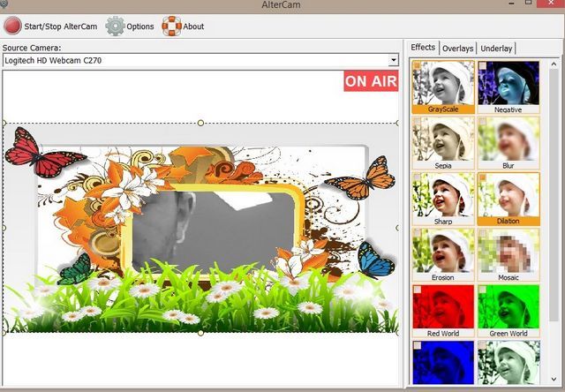The image size is (565, 392).
Task: Maximize the AlterCam window
Action: [x=528, y=3]
